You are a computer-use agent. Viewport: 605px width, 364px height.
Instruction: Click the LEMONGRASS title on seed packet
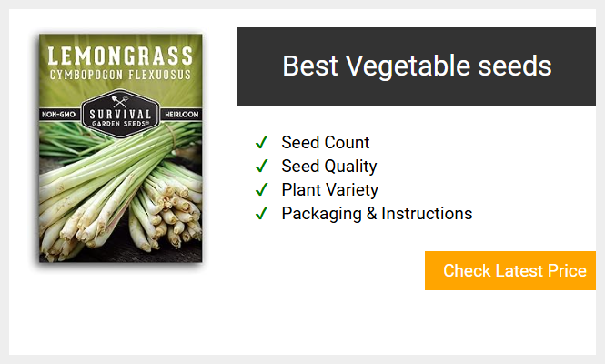click(120, 56)
